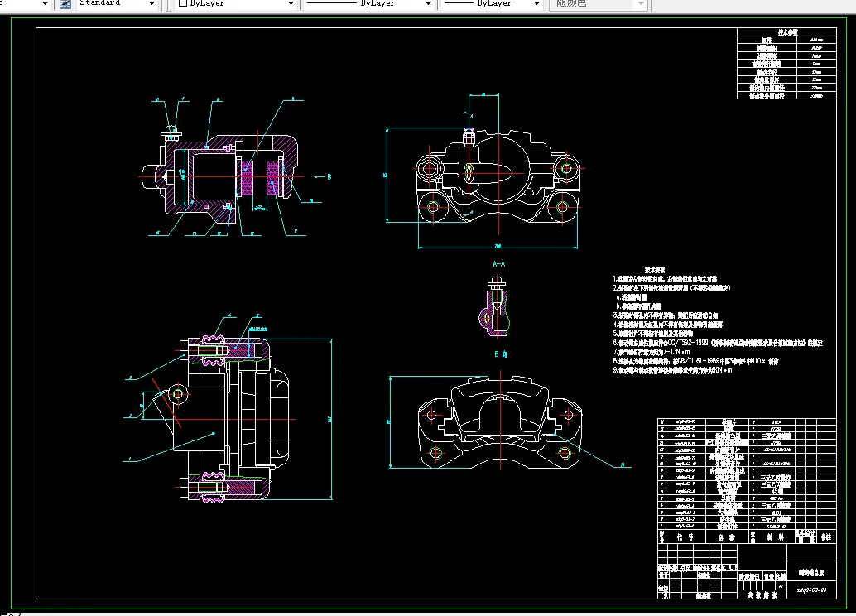Select the 备注 header cell in parts list
856x616 pixels.
click(x=826, y=537)
